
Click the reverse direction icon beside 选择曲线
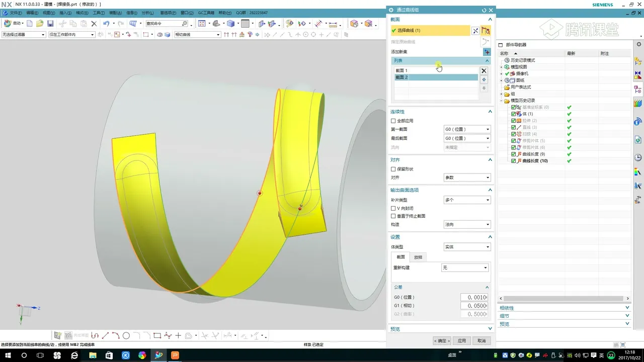(475, 31)
